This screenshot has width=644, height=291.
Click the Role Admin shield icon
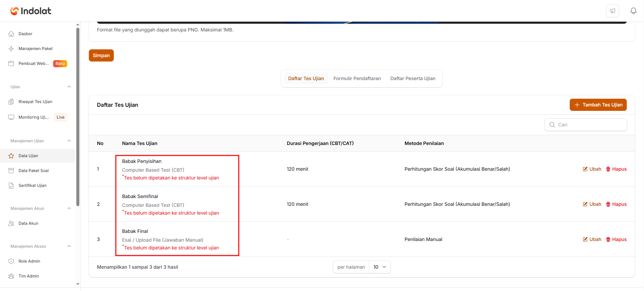[x=11, y=261]
